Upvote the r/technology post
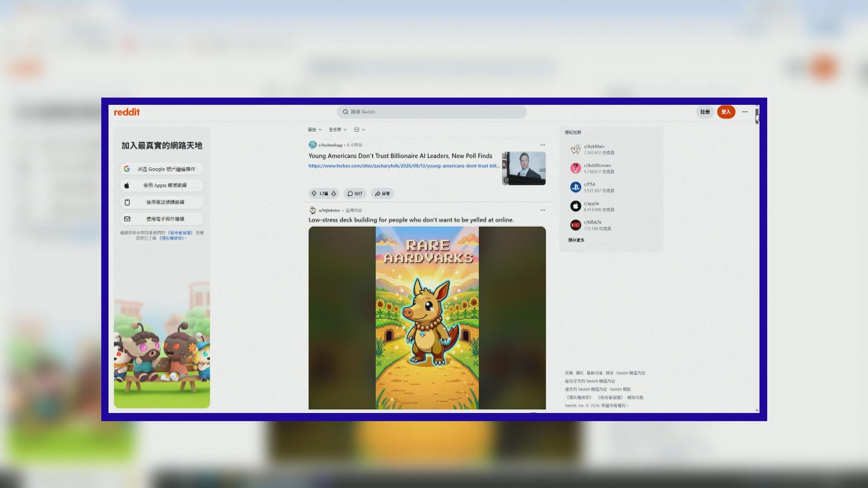The width and height of the screenshot is (868, 488). [314, 193]
